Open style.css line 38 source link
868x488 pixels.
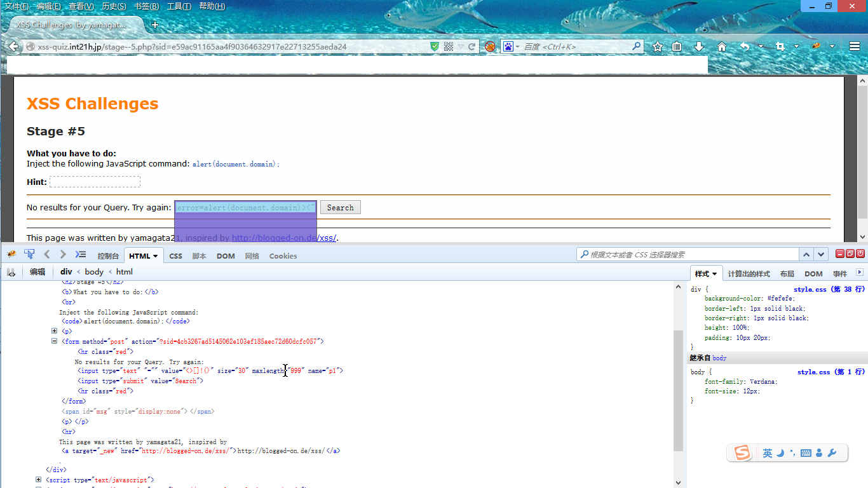(829, 289)
